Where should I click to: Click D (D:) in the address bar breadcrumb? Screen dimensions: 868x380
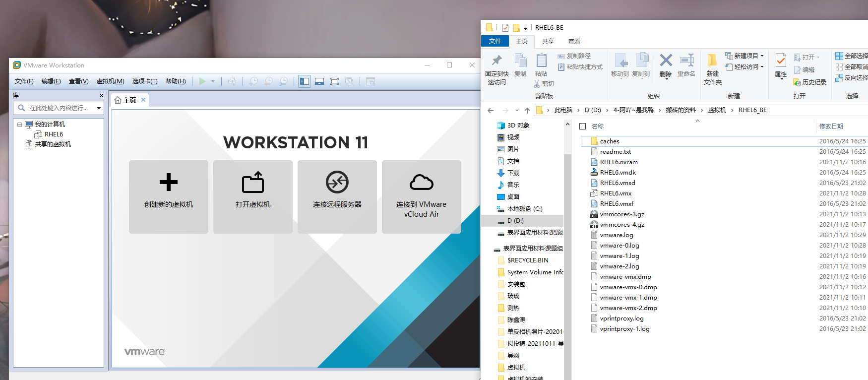pos(593,110)
